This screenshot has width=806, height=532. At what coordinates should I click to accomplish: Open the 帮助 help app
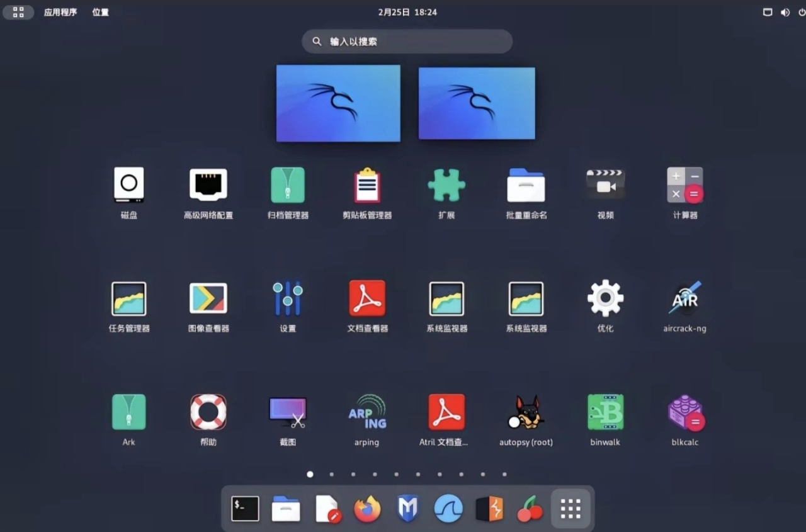coord(208,412)
